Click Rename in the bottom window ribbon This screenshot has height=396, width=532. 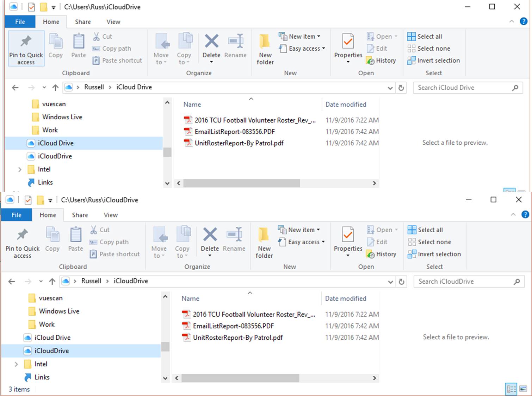click(x=234, y=239)
